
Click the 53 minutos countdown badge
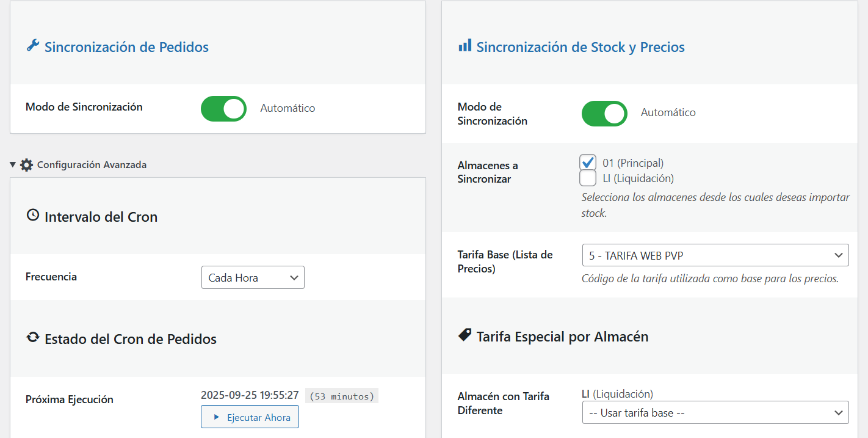pos(342,396)
